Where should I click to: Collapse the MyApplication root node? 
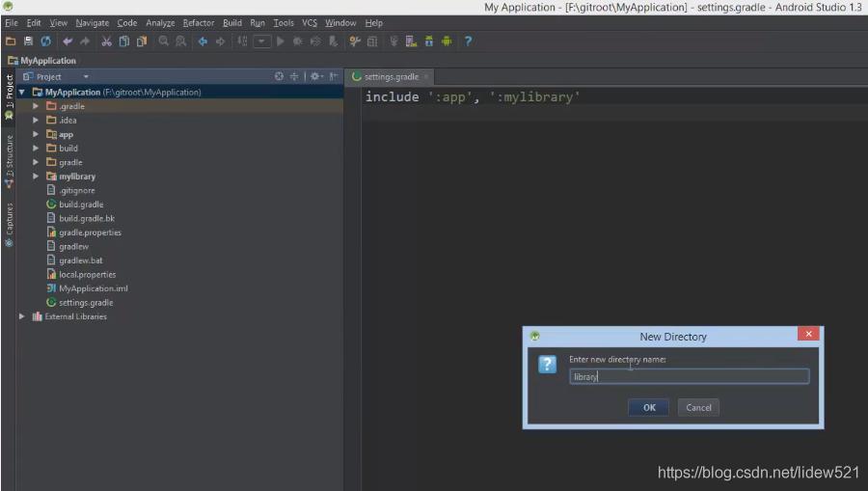[22, 92]
